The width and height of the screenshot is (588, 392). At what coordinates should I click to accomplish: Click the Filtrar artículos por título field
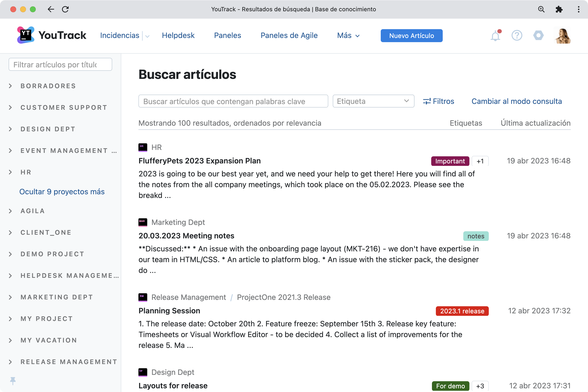pos(60,64)
